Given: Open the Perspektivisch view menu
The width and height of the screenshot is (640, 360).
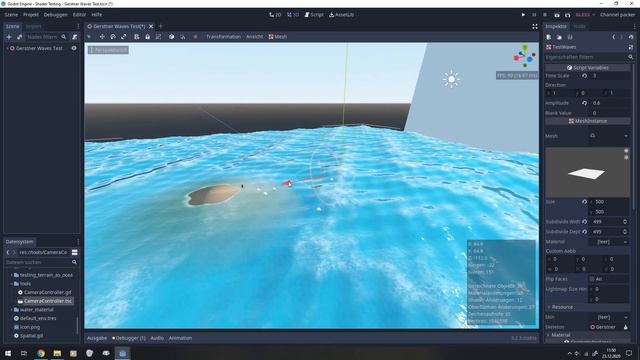Looking at the screenshot, I should [109, 50].
